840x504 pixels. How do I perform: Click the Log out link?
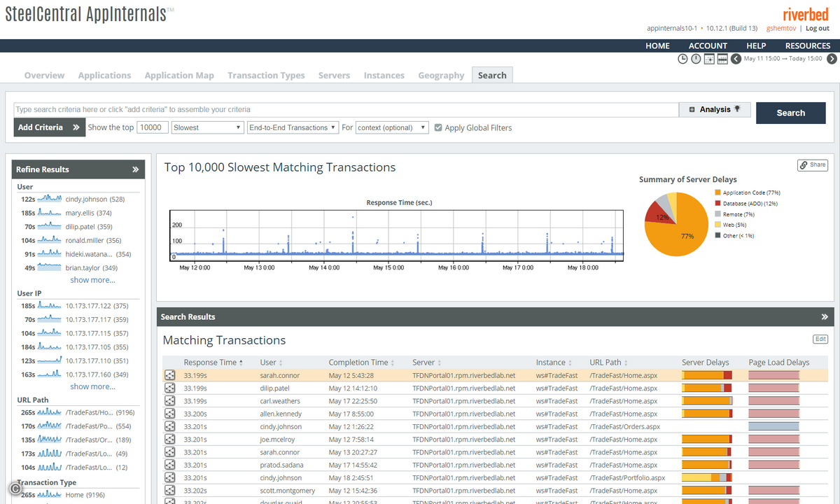click(818, 28)
